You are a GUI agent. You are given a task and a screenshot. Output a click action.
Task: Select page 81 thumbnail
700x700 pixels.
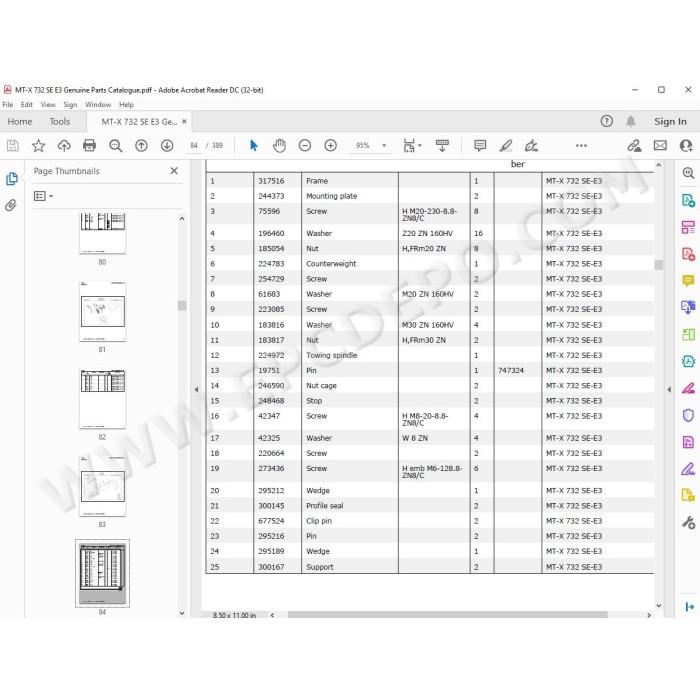coord(103,311)
